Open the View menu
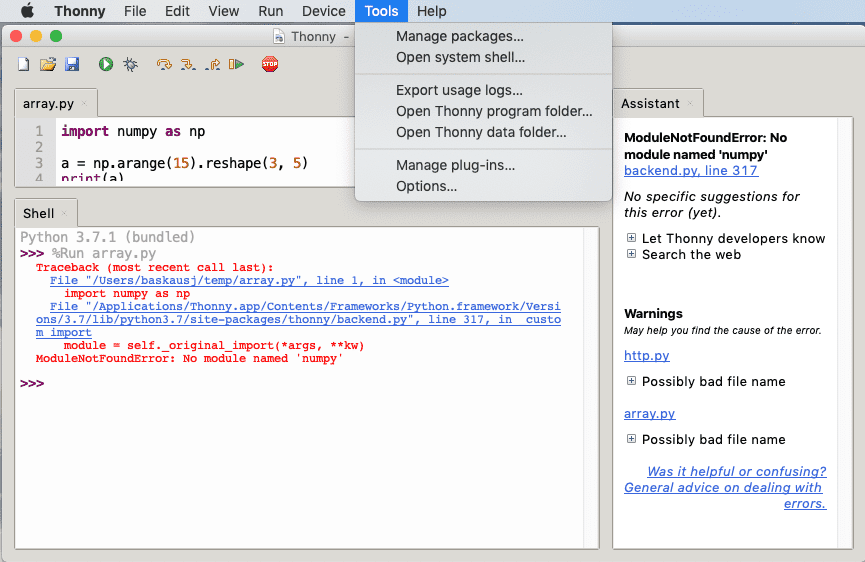The image size is (865, 562). (223, 11)
